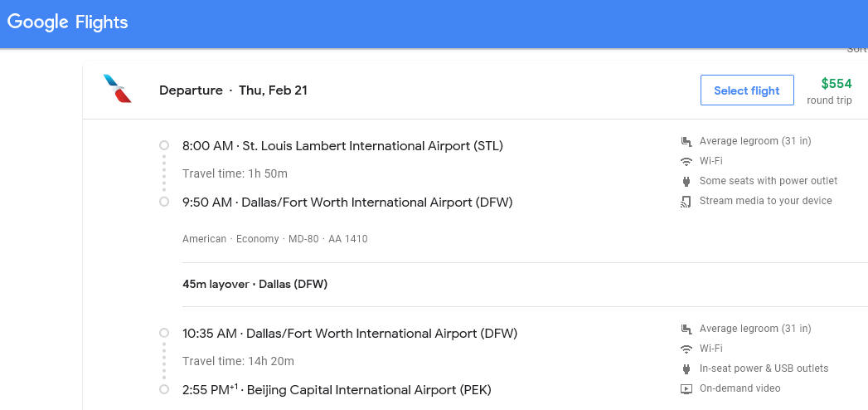Click the 8:00 AM St. Louis departure stop circle
This screenshot has width=868, height=410.
point(164,145)
